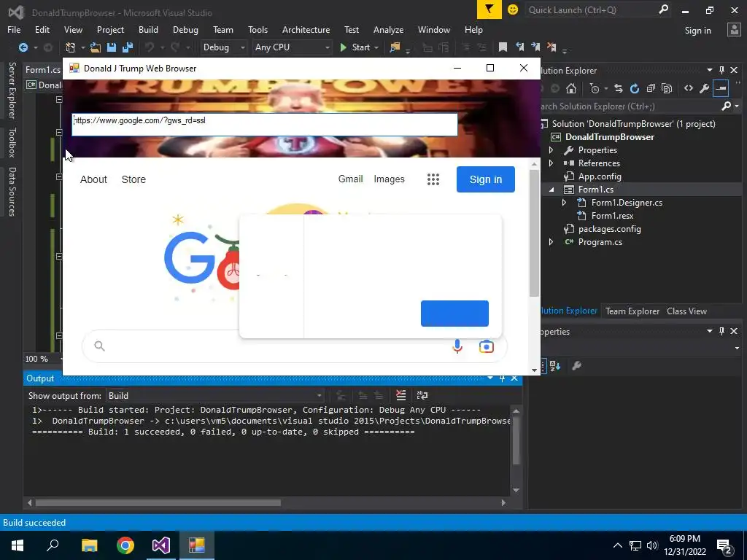Open the Architecture menu
Screen dimensions: 747x560
[306, 29]
